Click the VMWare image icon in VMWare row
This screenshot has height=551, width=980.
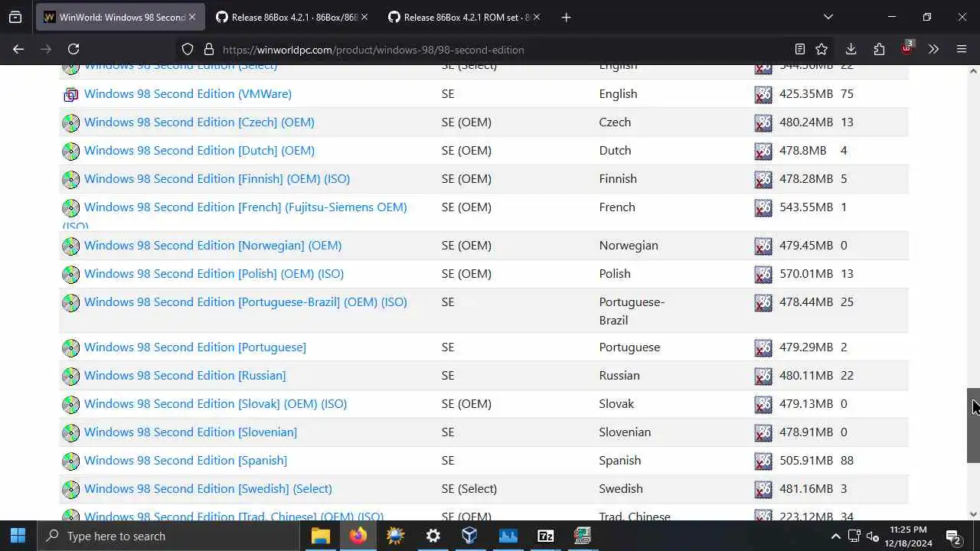(70, 94)
